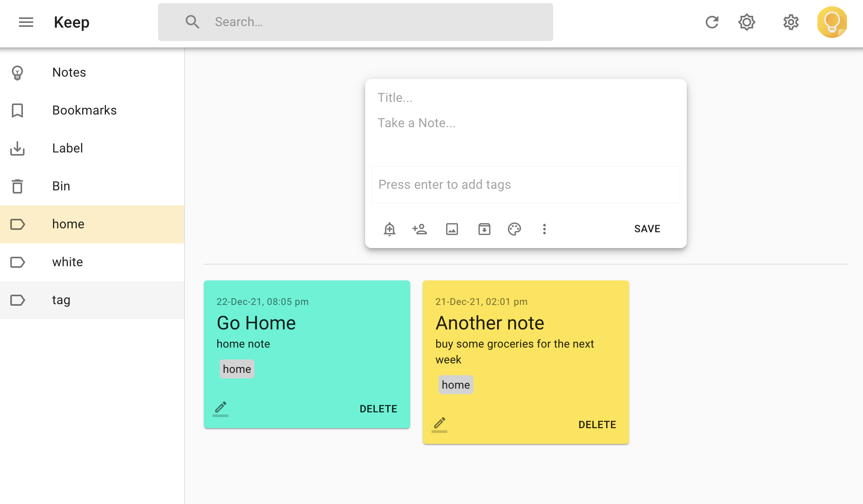Click the reminder/alarm icon in note editor

point(390,229)
